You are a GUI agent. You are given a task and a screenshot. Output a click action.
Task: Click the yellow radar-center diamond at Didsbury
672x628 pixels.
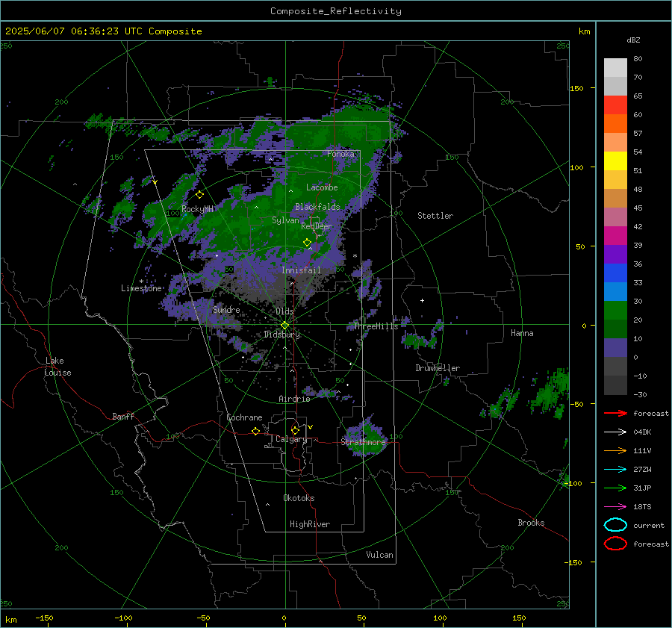[x=284, y=326]
